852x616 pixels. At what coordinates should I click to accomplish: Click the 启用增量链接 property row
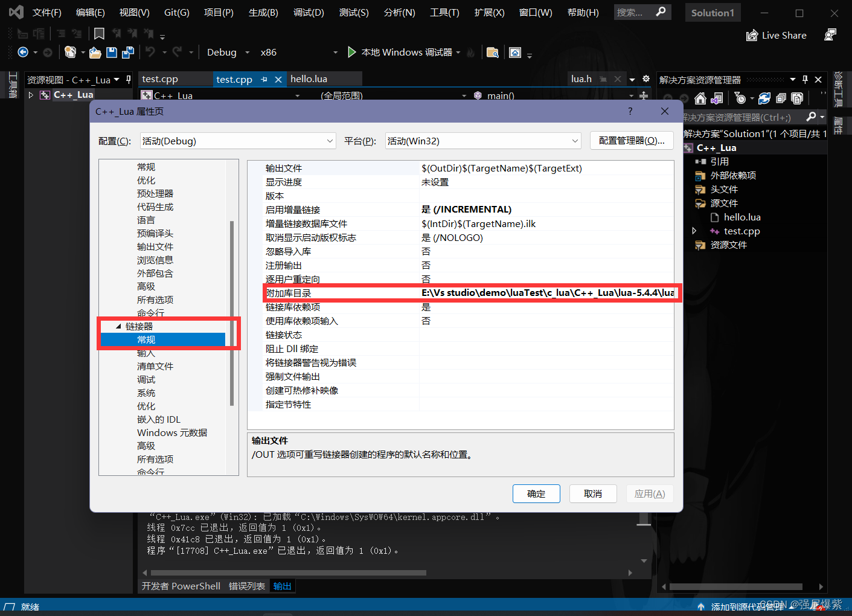tap(462, 210)
